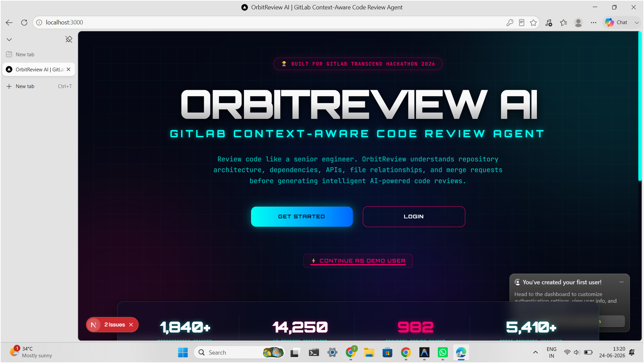The width and height of the screenshot is (644, 363).
Task: Open WhatsApp from the taskbar
Action: 443,352
